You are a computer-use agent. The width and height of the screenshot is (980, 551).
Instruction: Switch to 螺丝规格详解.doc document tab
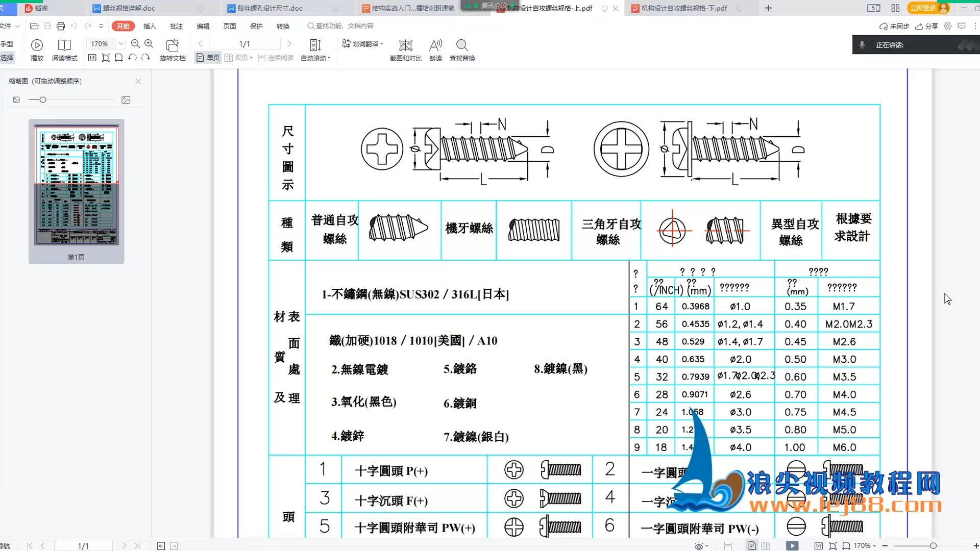[129, 8]
